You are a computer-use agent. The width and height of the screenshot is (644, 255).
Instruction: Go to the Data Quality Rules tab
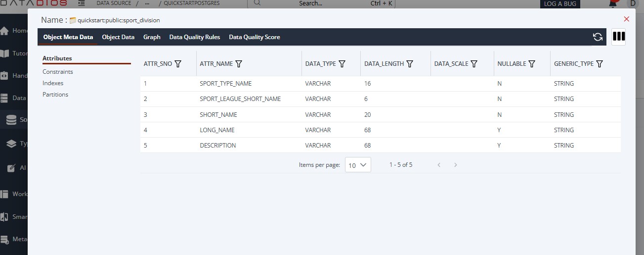(195, 37)
